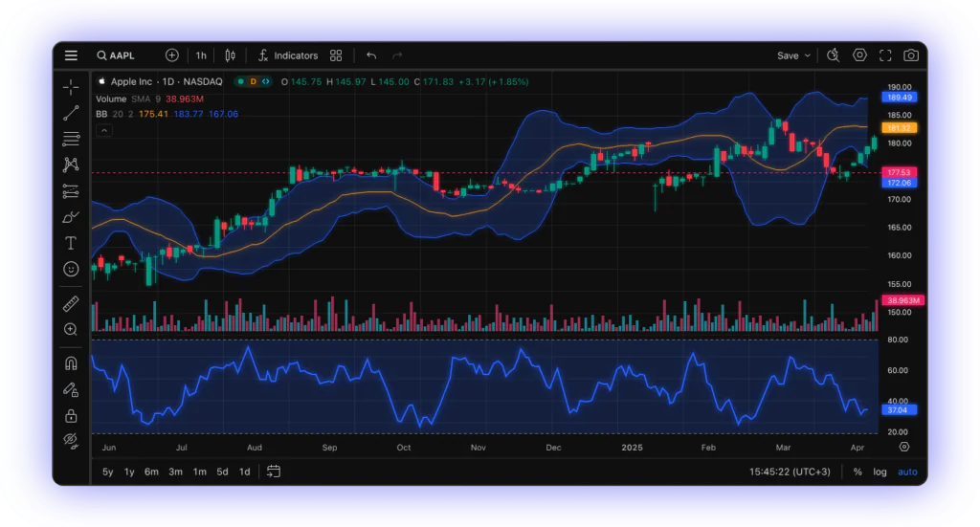Screen dimensions: 980x527
Task: Select the forecasting and measurement tool
Action: tap(71, 190)
